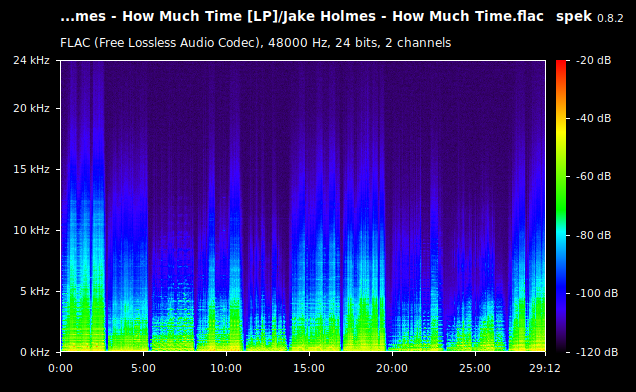Click the -80 dB scale label

coord(593,235)
